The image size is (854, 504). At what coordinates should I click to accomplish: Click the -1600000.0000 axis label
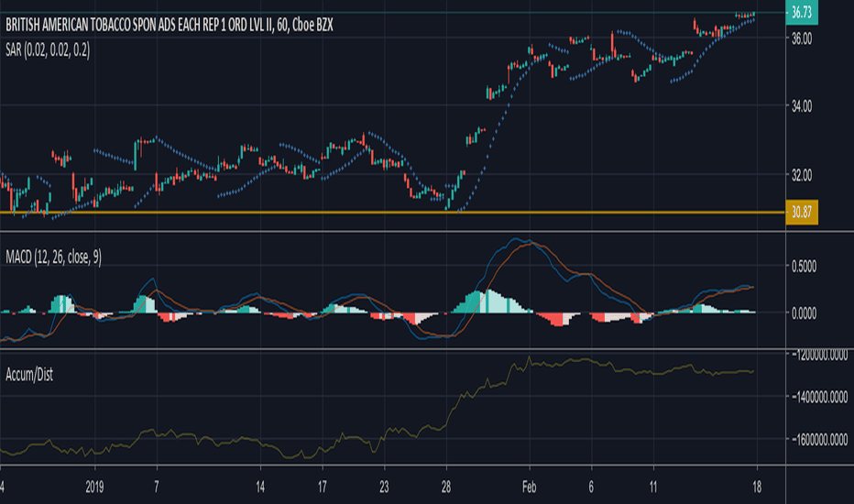[x=821, y=439]
